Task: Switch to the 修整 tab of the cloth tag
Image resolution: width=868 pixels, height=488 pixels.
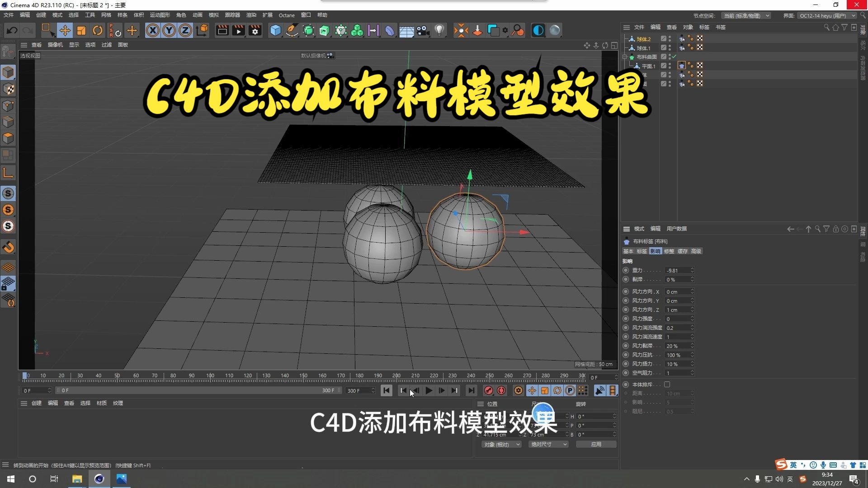Action: click(x=670, y=251)
